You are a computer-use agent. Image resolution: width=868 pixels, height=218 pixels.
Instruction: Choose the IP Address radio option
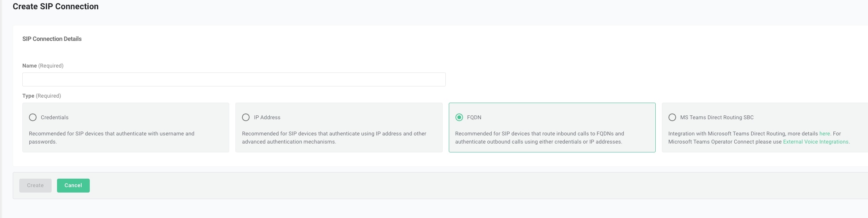246,117
